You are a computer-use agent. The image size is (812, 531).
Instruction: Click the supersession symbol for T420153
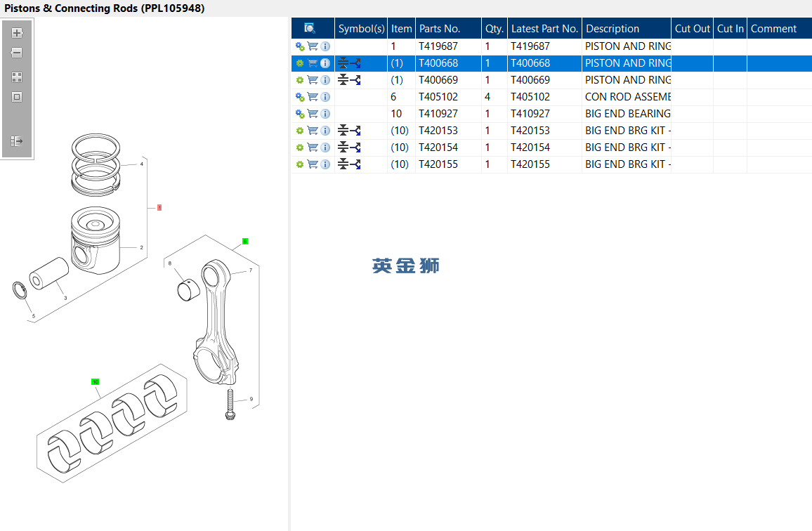349,131
